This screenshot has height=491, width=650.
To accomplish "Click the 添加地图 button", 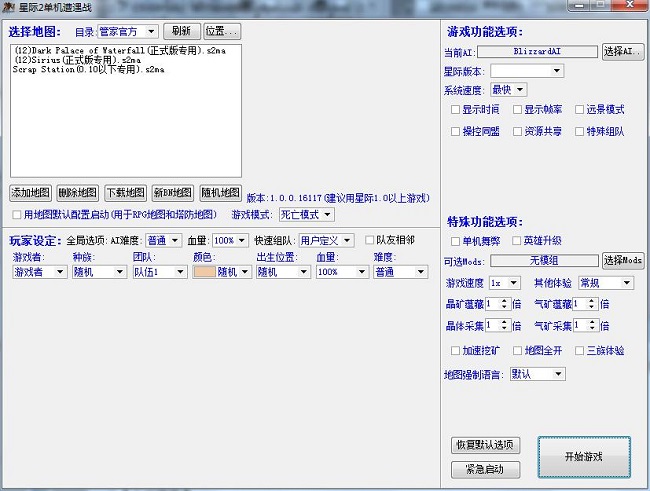I will click(30, 193).
